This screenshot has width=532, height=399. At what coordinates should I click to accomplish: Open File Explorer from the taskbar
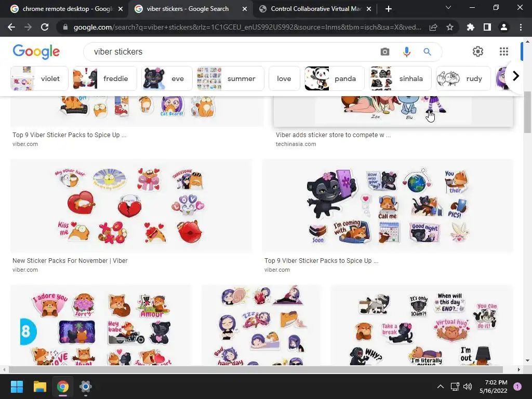pos(39,387)
